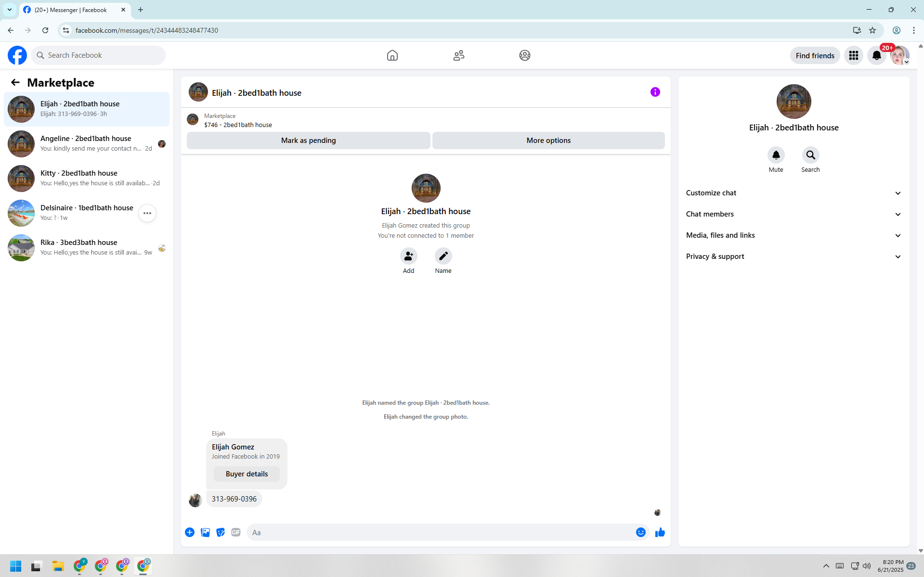Click the site info icon in address bar
Screen dimensions: 924x577
(x=66, y=30)
